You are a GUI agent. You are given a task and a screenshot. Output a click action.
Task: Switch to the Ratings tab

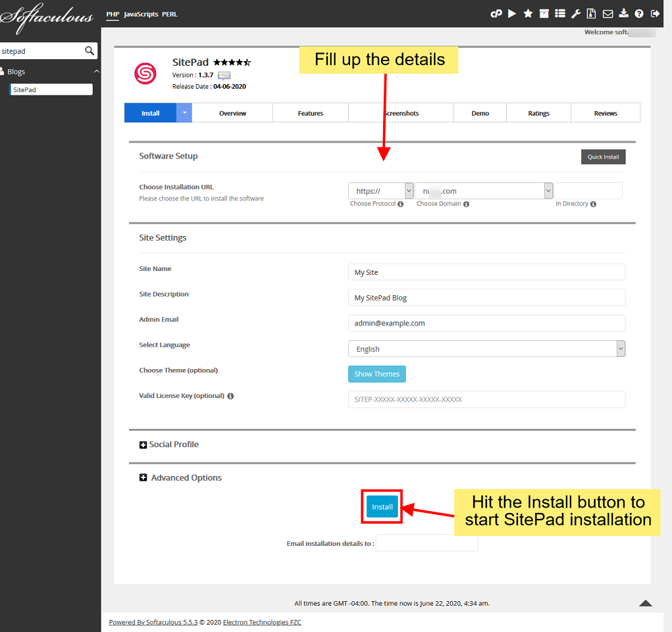[539, 113]
